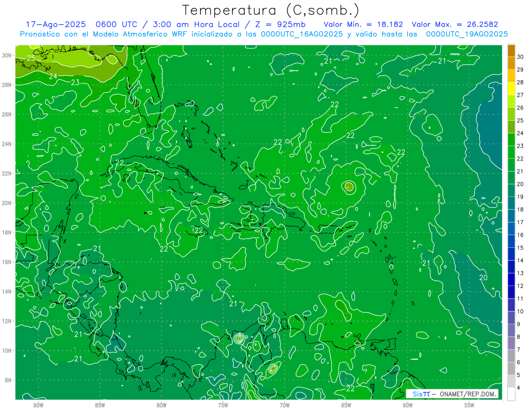Screen dimensions: 532x411
Task: Click the "80W" longitude axis label
Action: [161, 405]
